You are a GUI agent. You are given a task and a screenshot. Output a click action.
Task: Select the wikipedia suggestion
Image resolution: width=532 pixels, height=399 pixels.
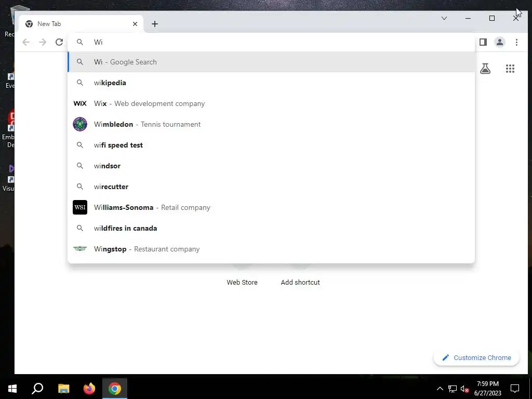(271, 83)
